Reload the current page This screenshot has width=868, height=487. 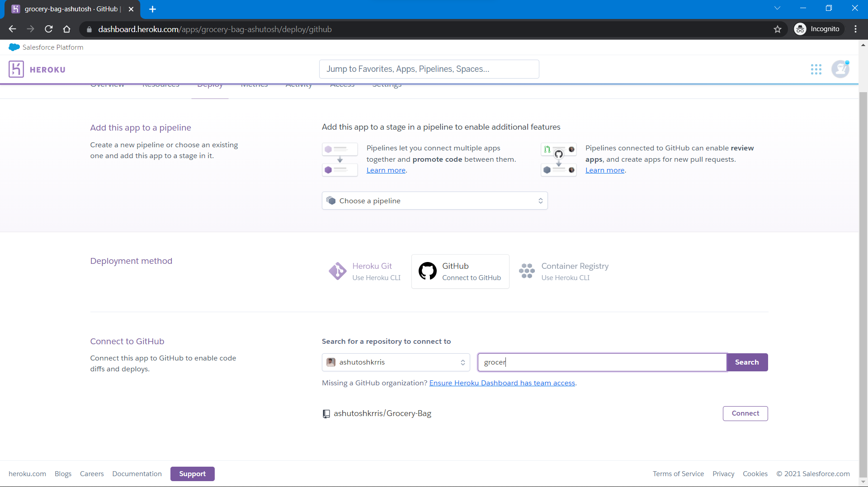[49, 29]
